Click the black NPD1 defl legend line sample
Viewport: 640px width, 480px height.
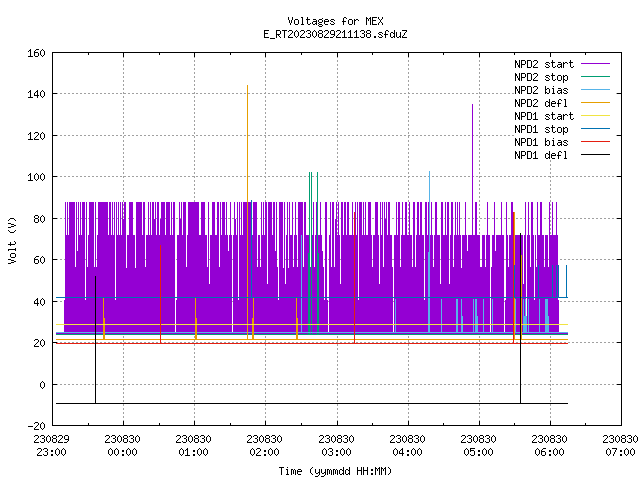(595, 155)
